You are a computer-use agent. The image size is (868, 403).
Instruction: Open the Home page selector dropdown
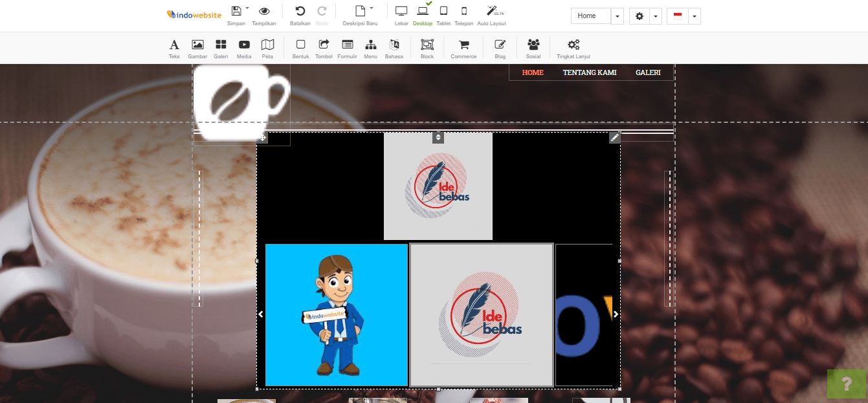tap(618, 16)
